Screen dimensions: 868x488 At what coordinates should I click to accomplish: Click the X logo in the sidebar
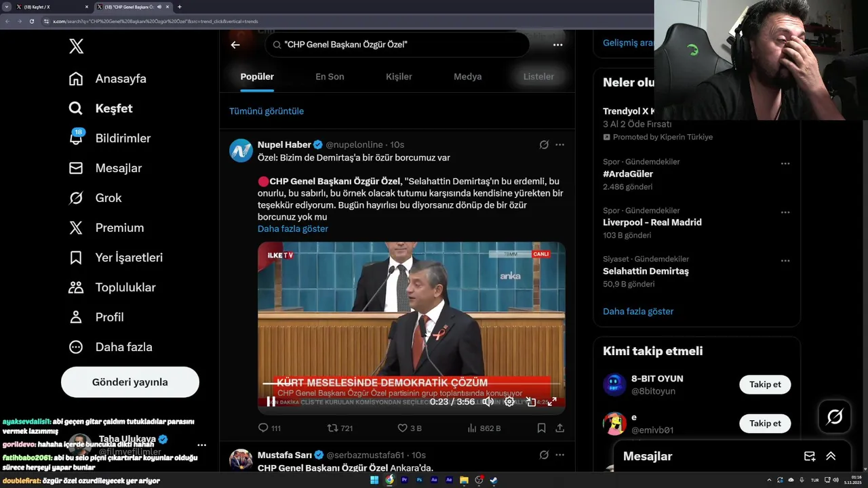coord(76,46)
